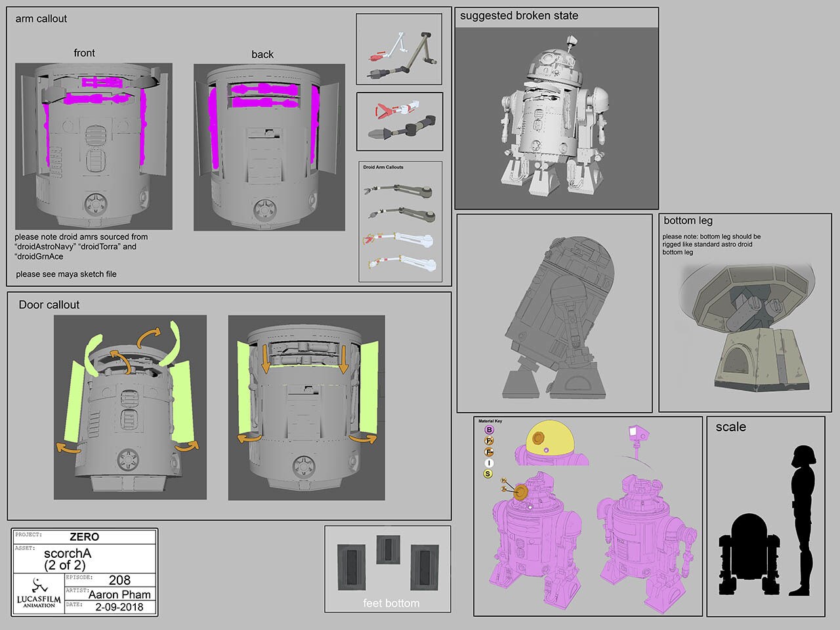Click the right door callout render

[306, 407]
